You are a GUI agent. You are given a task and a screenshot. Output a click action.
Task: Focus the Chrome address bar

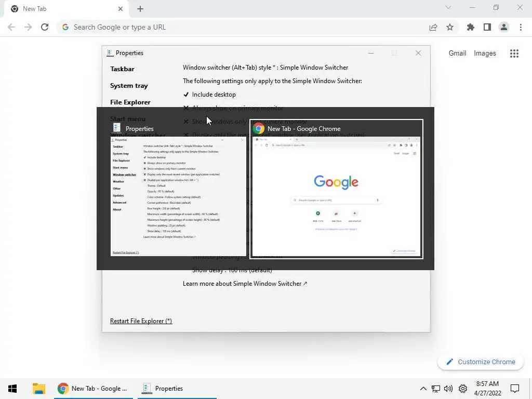click(x=244, y=27)
